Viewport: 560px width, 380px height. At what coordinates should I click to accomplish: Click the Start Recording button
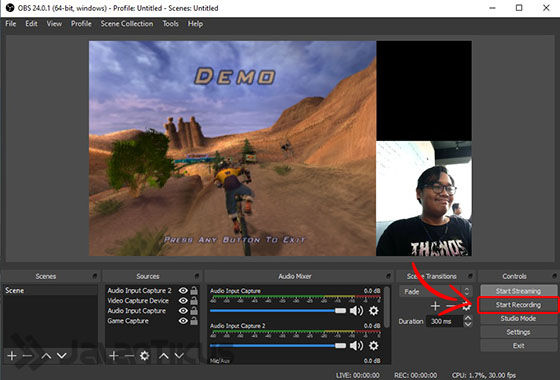pos(518,305)
